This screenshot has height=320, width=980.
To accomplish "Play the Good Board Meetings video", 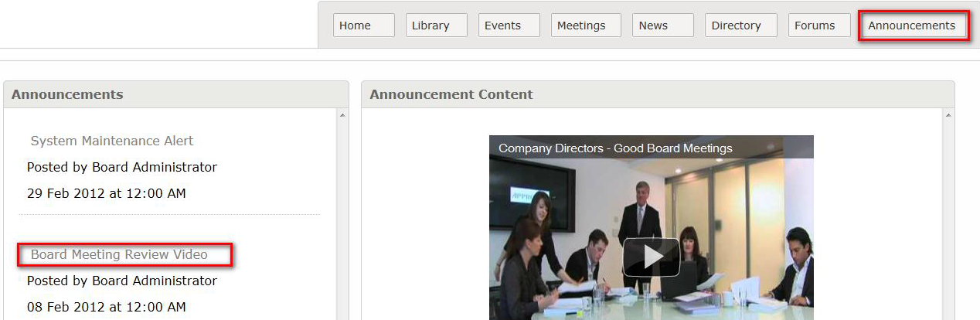I will [x=651, y=257].
